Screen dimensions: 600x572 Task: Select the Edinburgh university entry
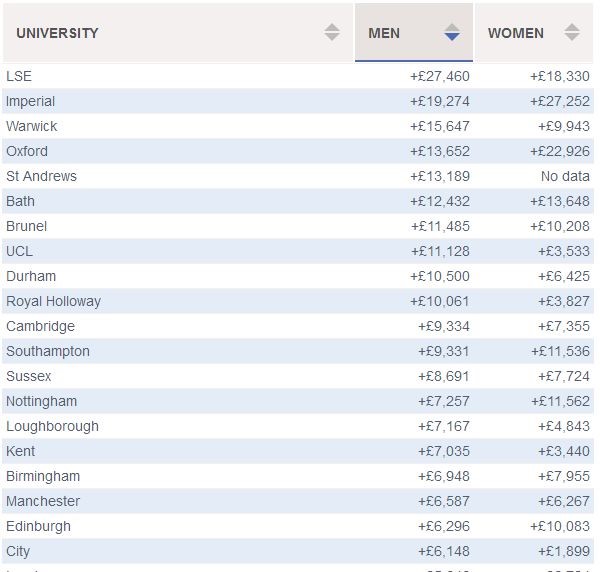coord(38,526)
